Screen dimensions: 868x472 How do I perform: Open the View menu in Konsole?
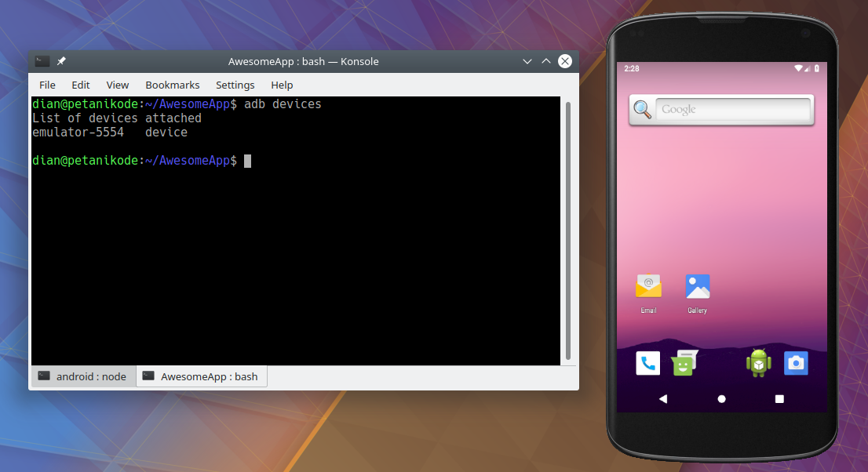[x=118, y=85]
